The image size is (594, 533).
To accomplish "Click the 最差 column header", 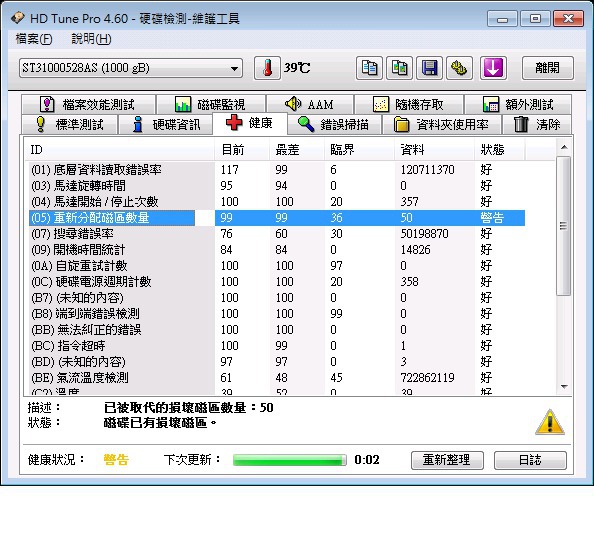I will coord(297,150).
